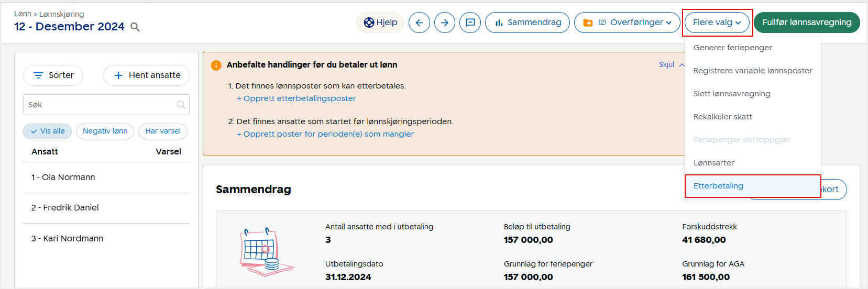The image size is (868, 289).
Task: Open the Opprett etterbetalingsposter link
Action: [x=296, y=98]
